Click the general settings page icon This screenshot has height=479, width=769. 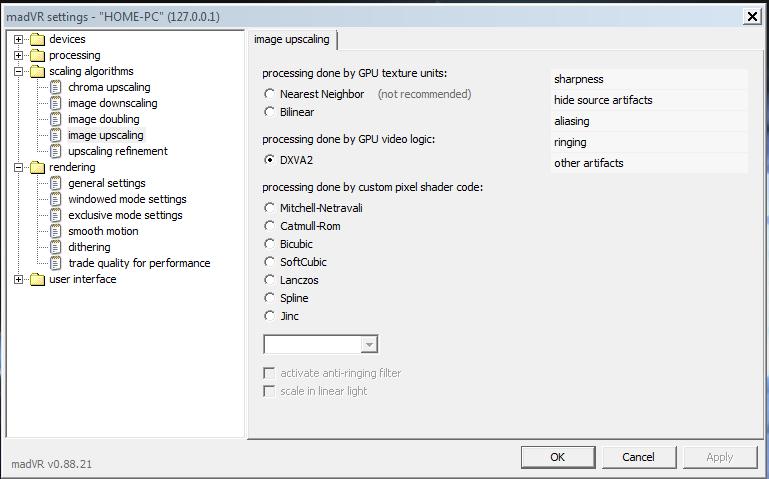56,183
